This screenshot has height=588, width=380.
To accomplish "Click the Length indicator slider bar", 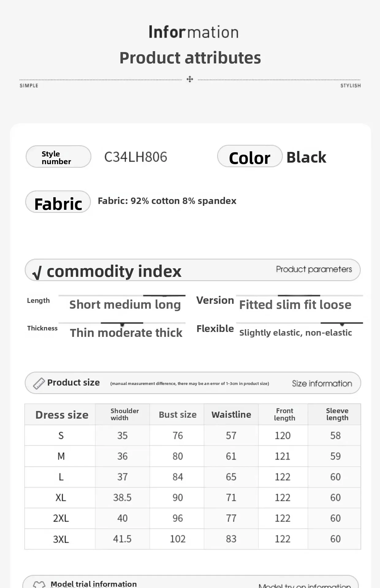I will [164, 296].
